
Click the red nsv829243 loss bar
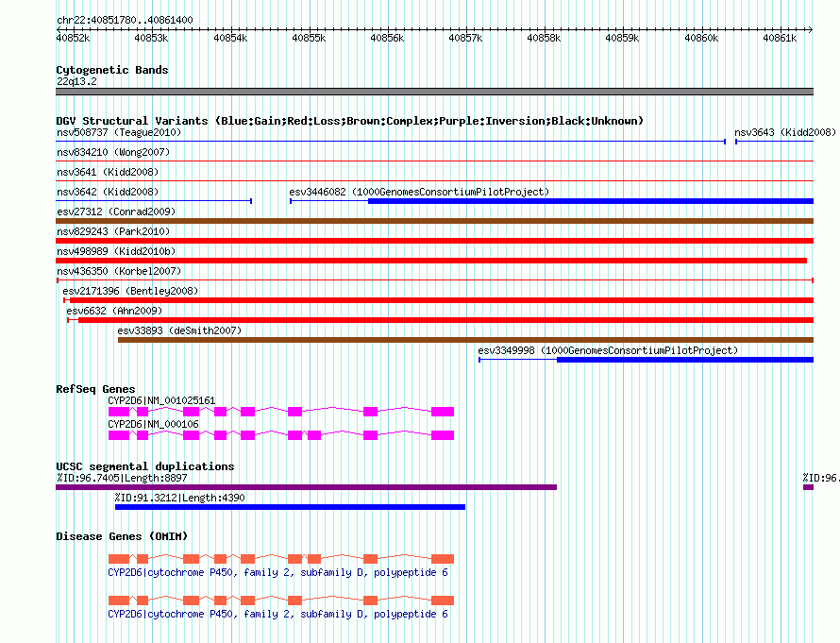pos(434,241)
